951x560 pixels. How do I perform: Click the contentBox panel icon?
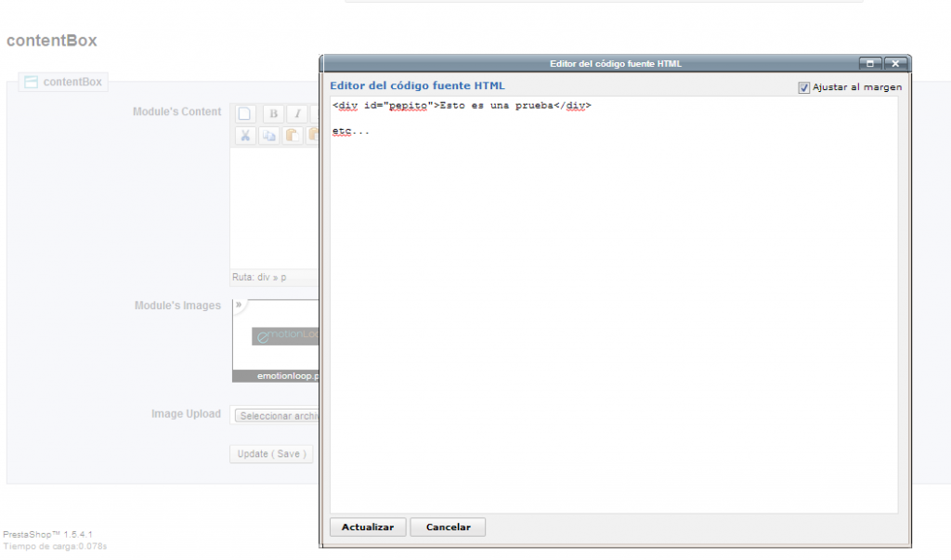(x=31, y=82)
